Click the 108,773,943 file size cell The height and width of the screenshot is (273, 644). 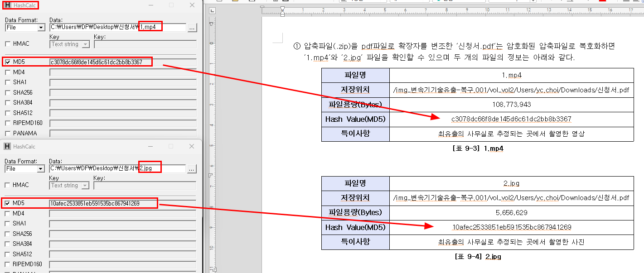click(511, 105)
